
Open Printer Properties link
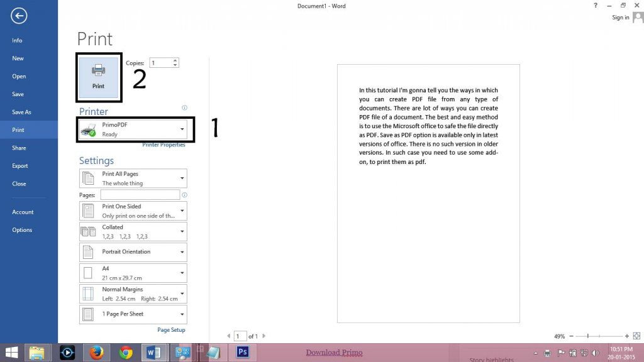click(164, 145)
